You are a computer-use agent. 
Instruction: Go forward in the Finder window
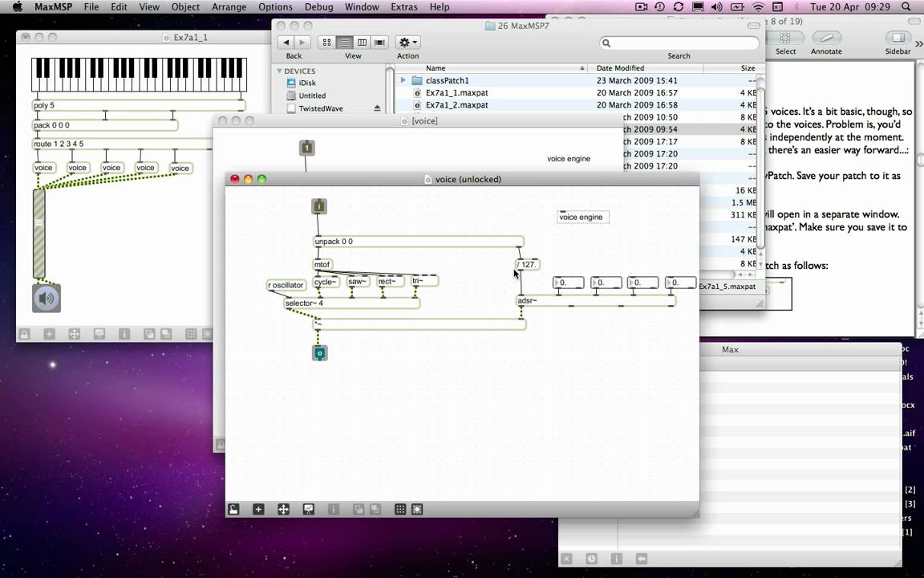click(302, 43)
